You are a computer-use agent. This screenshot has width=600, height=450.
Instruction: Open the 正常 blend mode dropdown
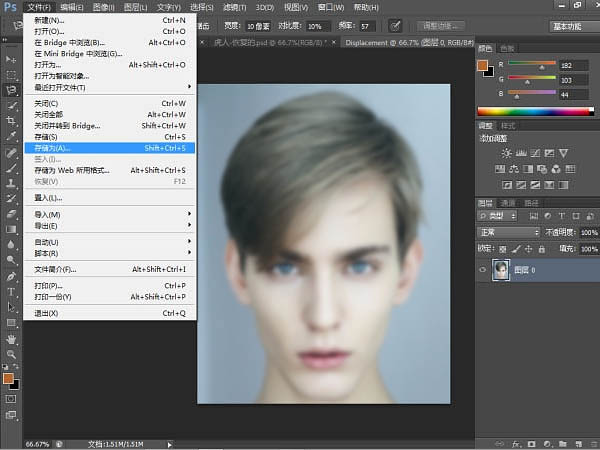tap(509, 232)
